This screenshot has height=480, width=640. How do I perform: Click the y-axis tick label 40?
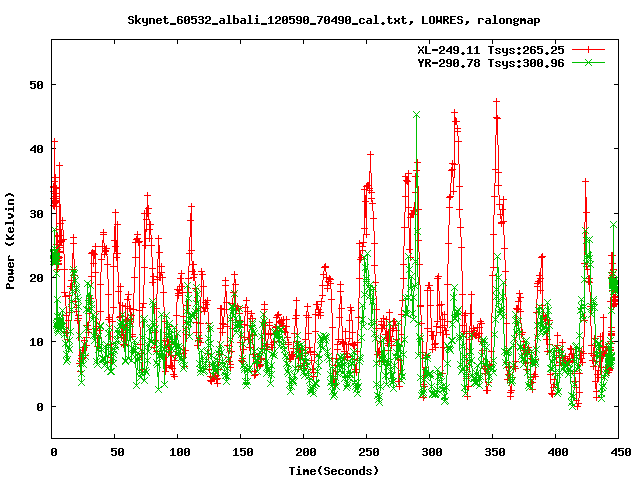pos(36,149)
